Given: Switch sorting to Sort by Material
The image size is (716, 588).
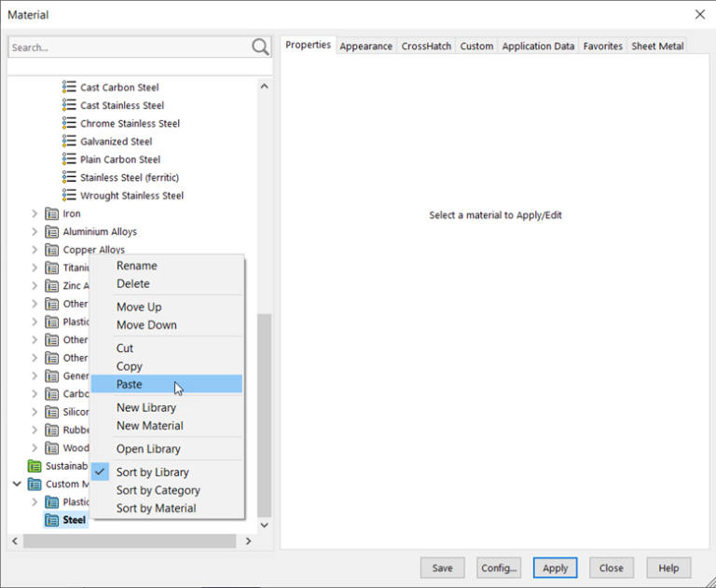Looking at the screenshot, I should coord(156,509).
